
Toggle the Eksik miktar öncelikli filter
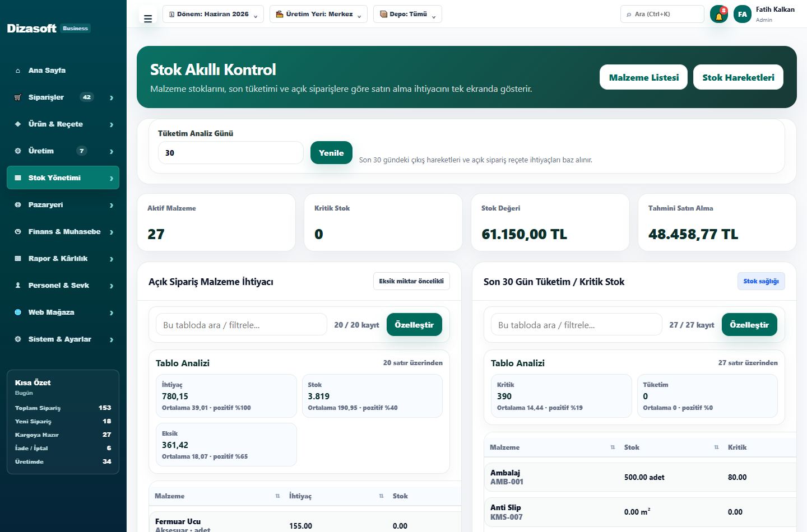[x=411, y=281]
